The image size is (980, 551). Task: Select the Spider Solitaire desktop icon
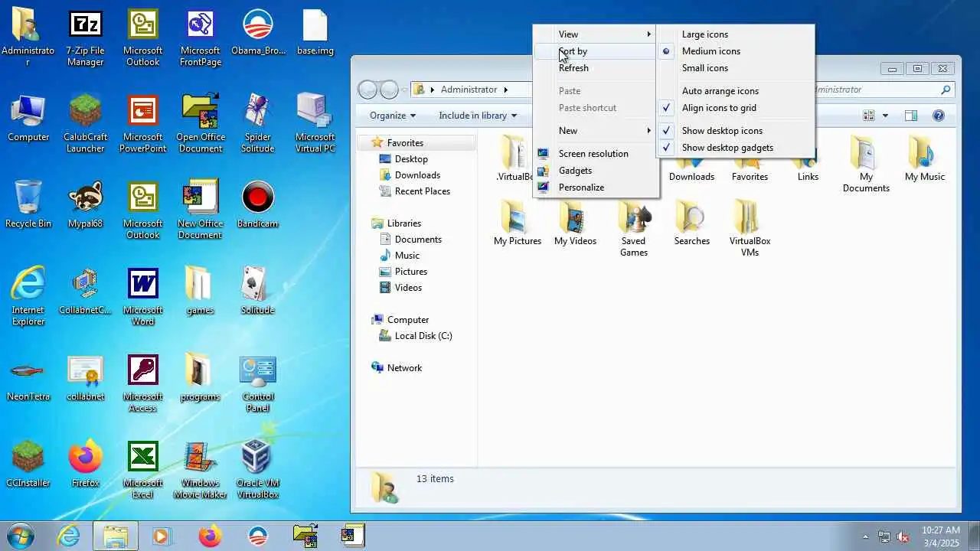click(x=257, y=124)
